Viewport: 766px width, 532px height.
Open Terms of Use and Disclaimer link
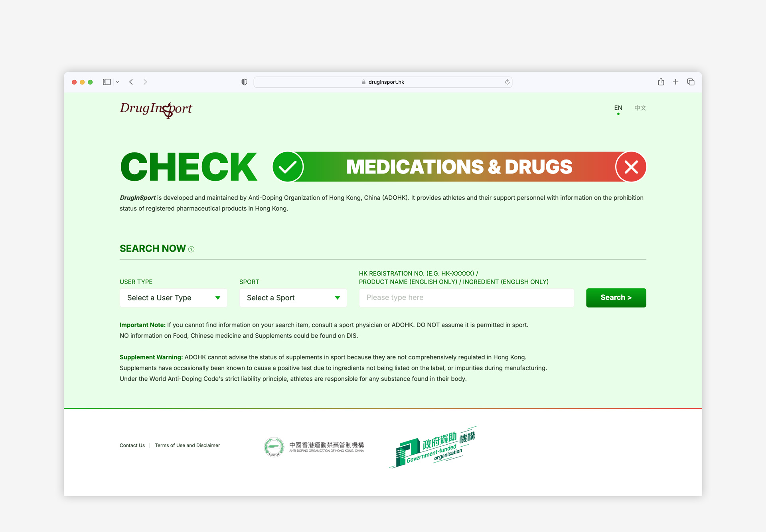(187, 445)
